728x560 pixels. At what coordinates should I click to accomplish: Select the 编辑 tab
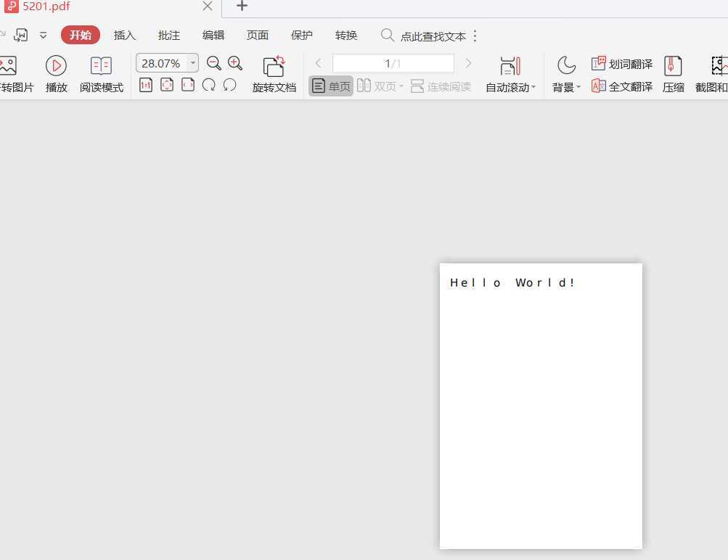click(213, 36)
